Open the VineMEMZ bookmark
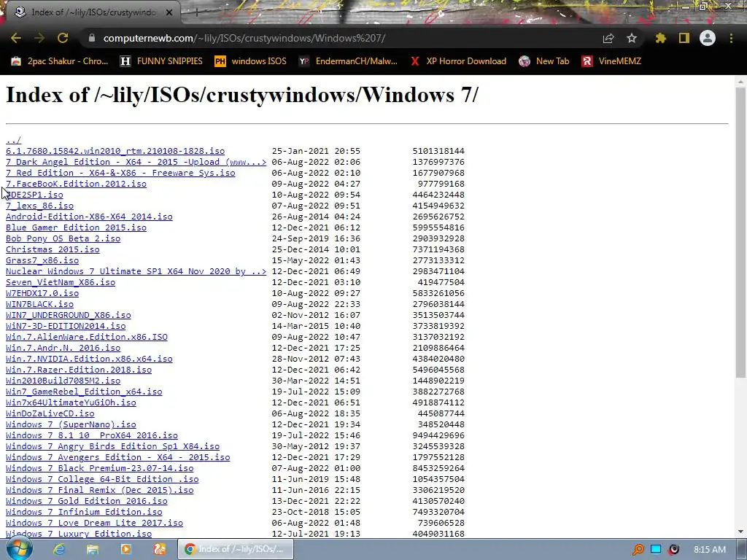The height and width of the screenshot is (560, 747). click(x=611, y=61)
